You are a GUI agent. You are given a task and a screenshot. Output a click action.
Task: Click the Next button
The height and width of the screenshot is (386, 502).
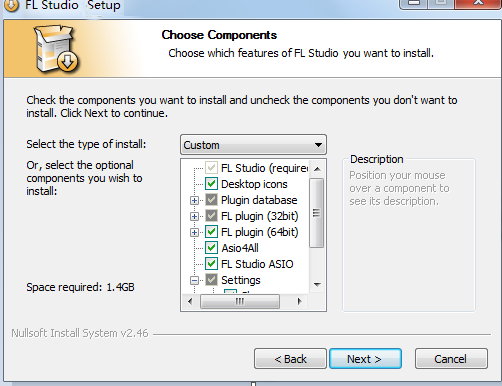click(365, 359)
